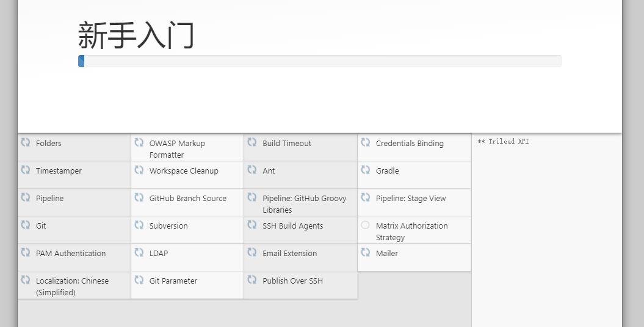Click the Pipeline: Stage View plugin label
Image resolution: width=644 pixels, height=327 pixels.
411,199
